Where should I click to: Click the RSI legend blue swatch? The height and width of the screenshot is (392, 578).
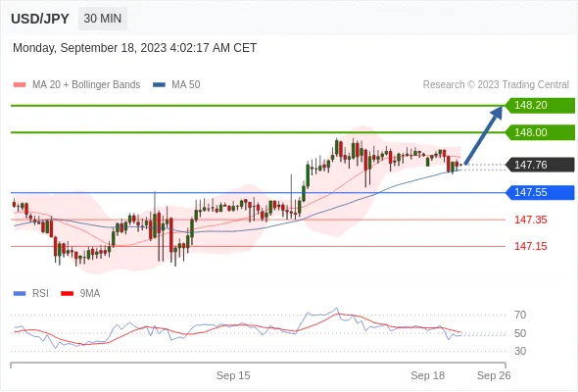coord(20,294)
